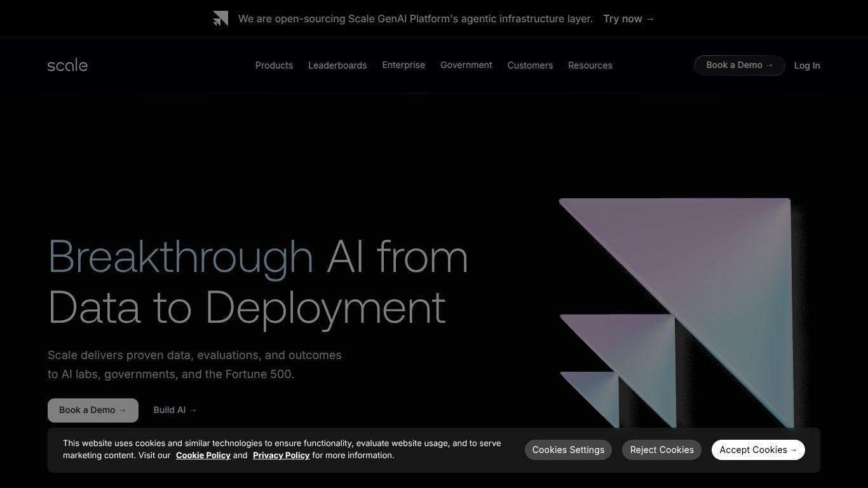
Task: Click the Scale arrow icon in announcement banner
Action: (220, 19)
